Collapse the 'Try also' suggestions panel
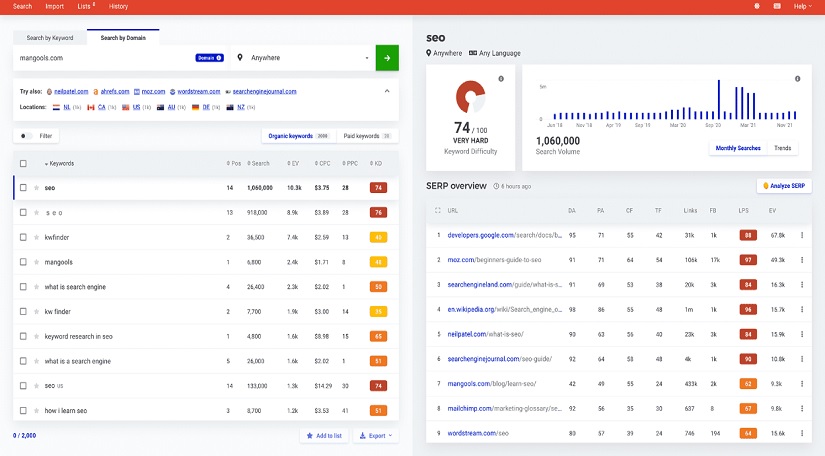 coord(387,91)
